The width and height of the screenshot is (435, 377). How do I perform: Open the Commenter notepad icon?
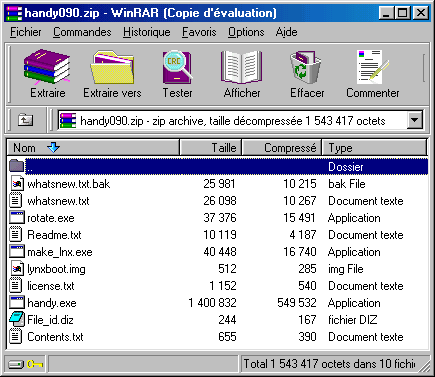[x=372, y=67]
